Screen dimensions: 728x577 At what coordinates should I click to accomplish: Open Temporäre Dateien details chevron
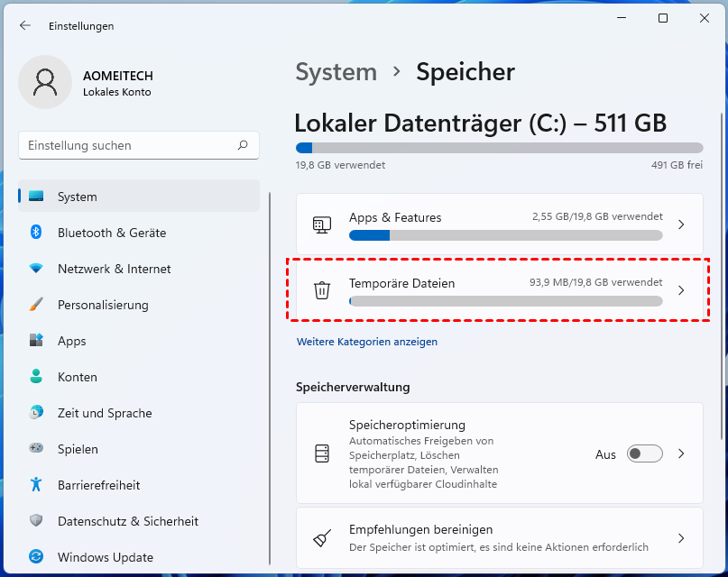point(681,290)
